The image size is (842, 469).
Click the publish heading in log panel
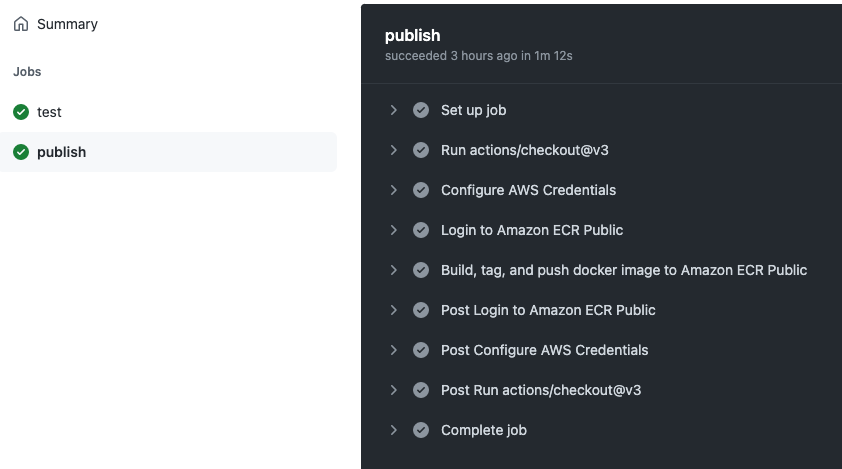point(412,36)
